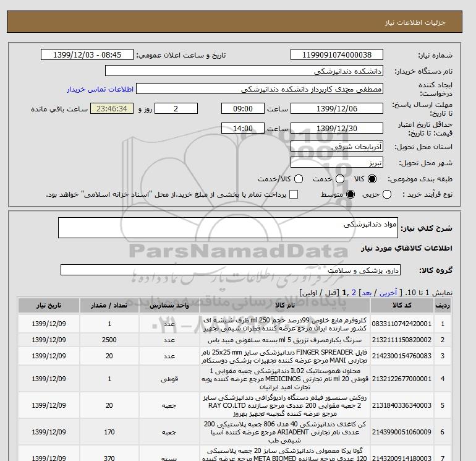
Task: Click the شماره نیاز field 1199091074000038
Action: 337,54
